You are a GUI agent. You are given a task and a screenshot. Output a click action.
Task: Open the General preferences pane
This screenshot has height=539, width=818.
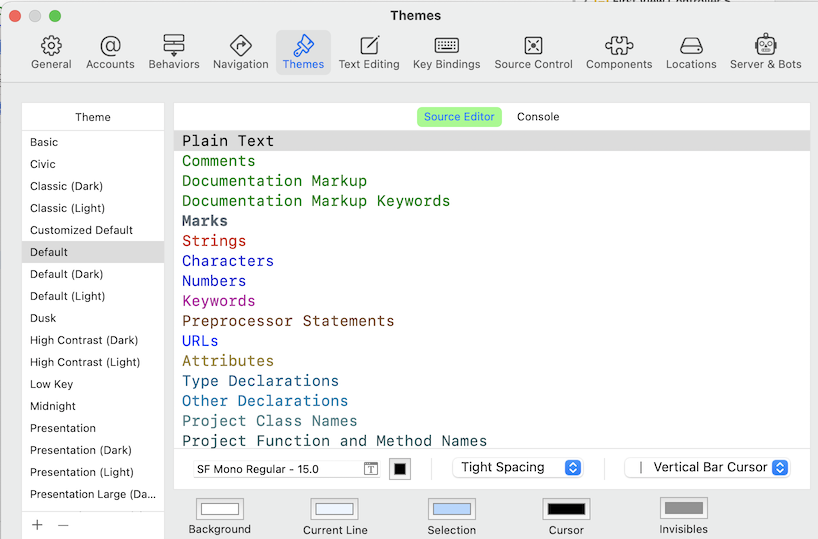click(51, 53)
